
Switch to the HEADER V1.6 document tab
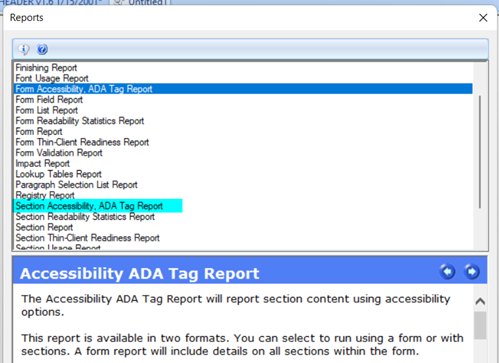(x=53, y=3)
